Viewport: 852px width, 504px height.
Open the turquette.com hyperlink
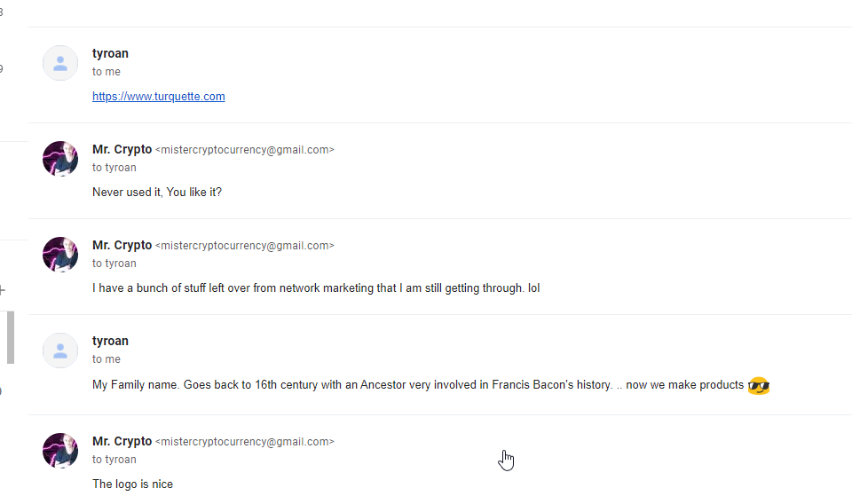[159, 96]
